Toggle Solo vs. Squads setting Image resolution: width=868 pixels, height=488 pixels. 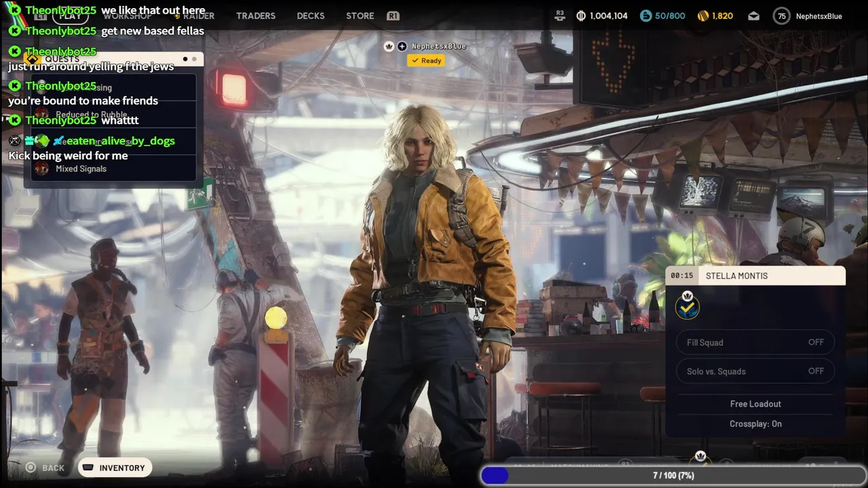coord(755,371)
